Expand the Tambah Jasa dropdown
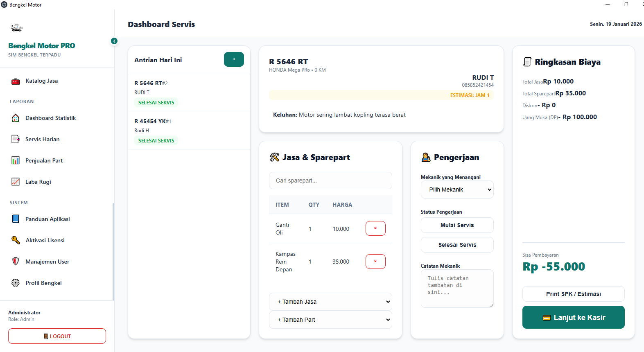 pyautogui.click(x=330, y=302)
